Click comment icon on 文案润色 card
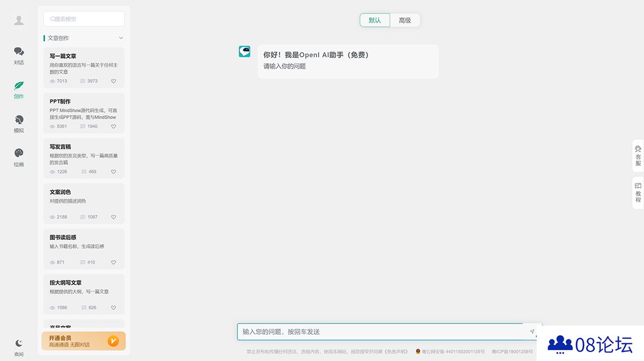Screen dimensions: 644x361 (x=83, y=217)
